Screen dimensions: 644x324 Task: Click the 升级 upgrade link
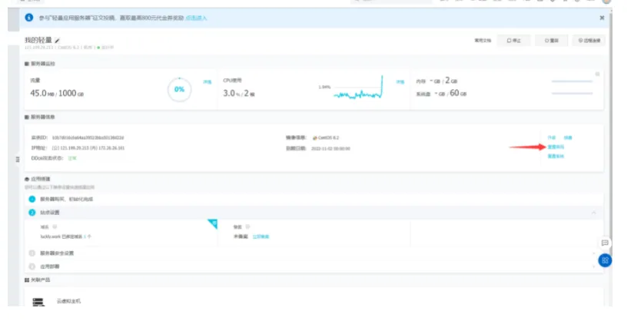point(552,137)
